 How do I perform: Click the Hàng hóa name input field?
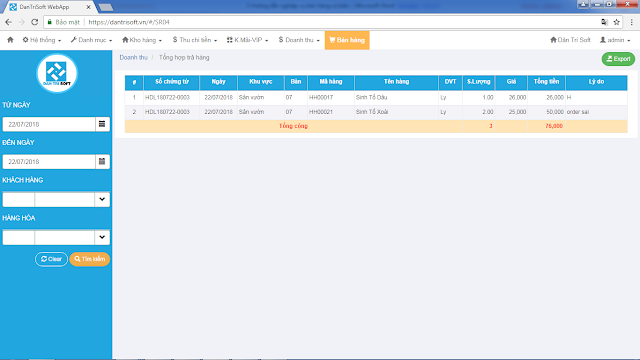pyautogui.click(x=64, y=237)
